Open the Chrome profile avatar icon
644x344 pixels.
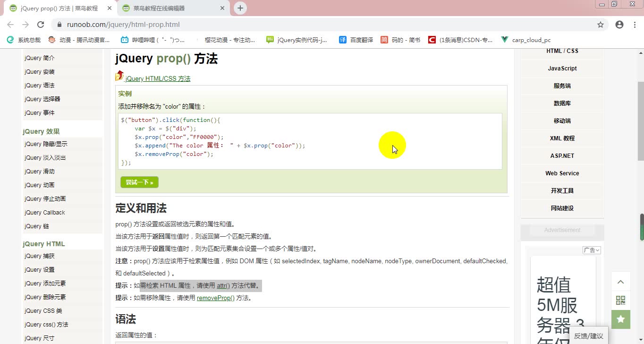(x=619, y=25)
